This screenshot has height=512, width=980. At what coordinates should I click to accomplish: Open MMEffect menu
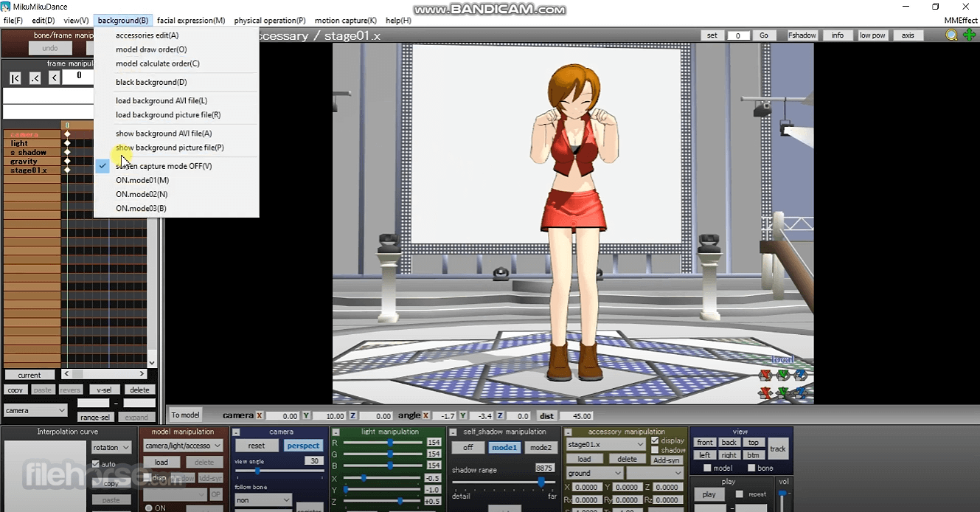[x=960, y=21]
